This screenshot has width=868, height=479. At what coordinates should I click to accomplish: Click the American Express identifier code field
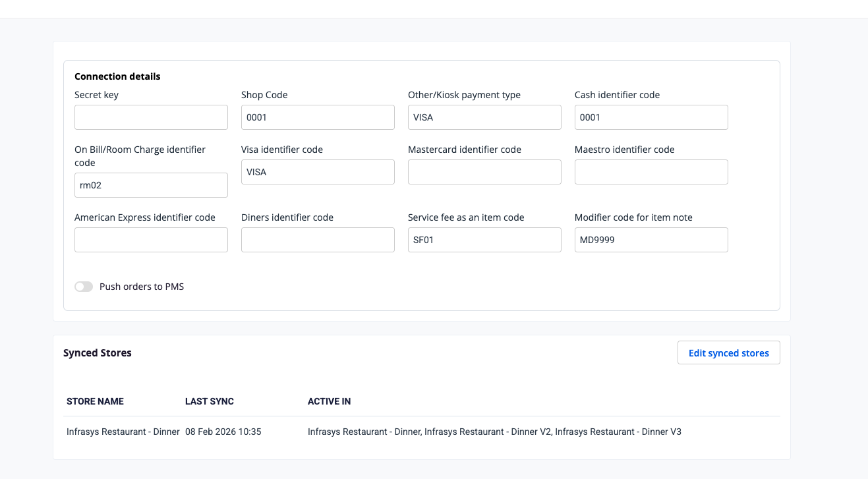pos(151,240)
